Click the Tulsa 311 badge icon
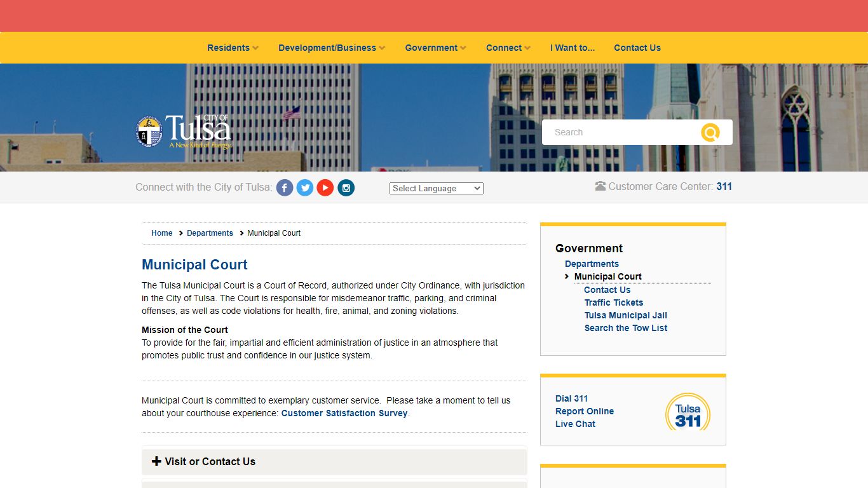Image resolution: width=868 pixels, height=488 pixels. 688,412
